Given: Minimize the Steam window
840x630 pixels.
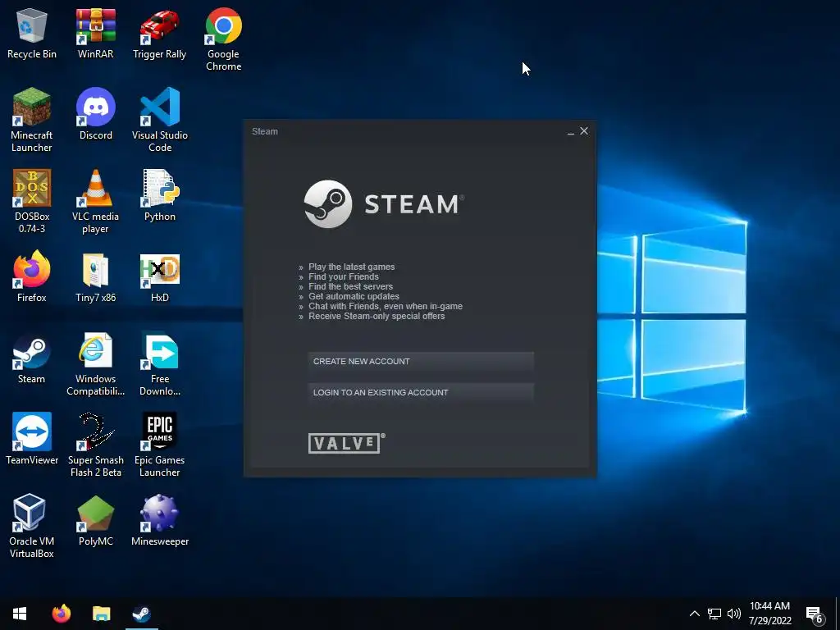Looking at the screenshot, I should (571, 132).
